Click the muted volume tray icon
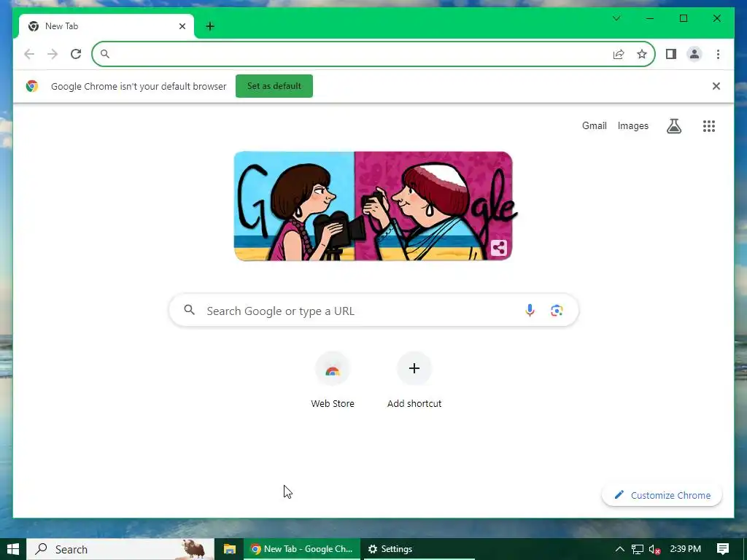 click(x=654, y=550)
